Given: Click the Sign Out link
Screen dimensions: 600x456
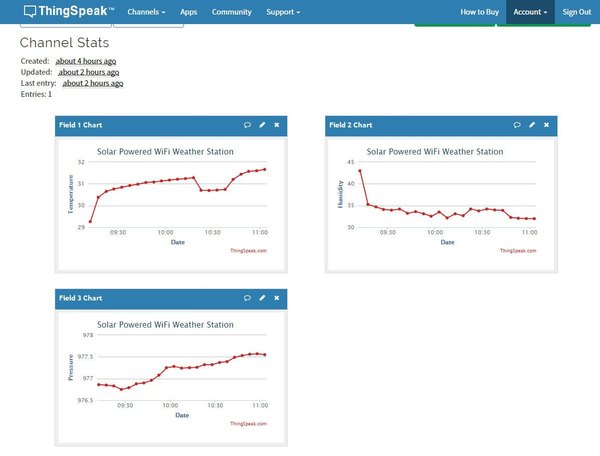Looking at the screenshot, I should pos(577,12).
